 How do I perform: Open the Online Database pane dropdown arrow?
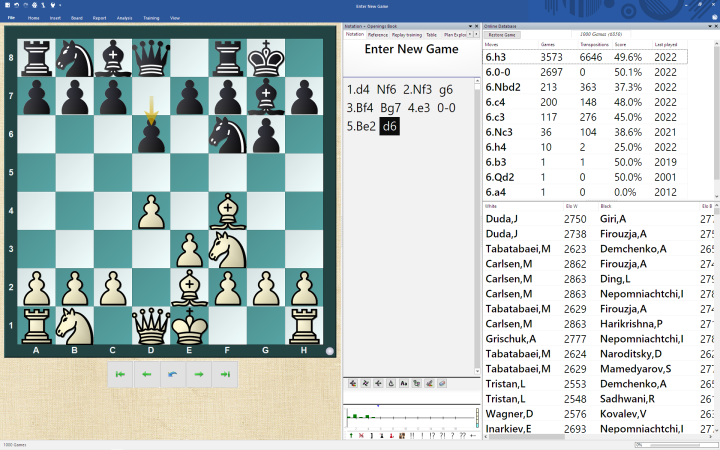click(x=708, y=26)
